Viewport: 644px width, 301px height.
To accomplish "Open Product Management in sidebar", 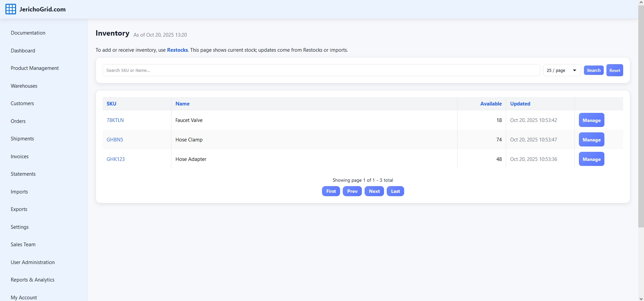I will (35, 68).
